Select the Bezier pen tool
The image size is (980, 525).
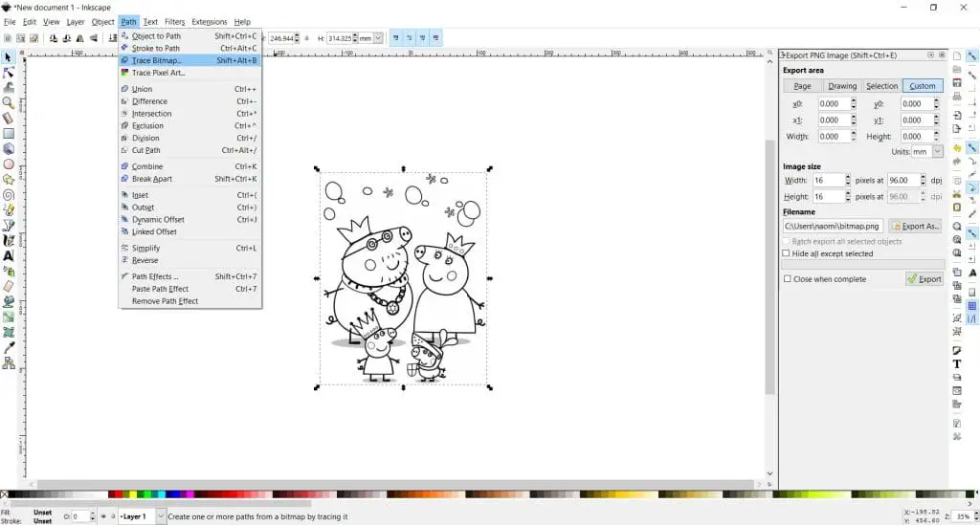point(8,226)
